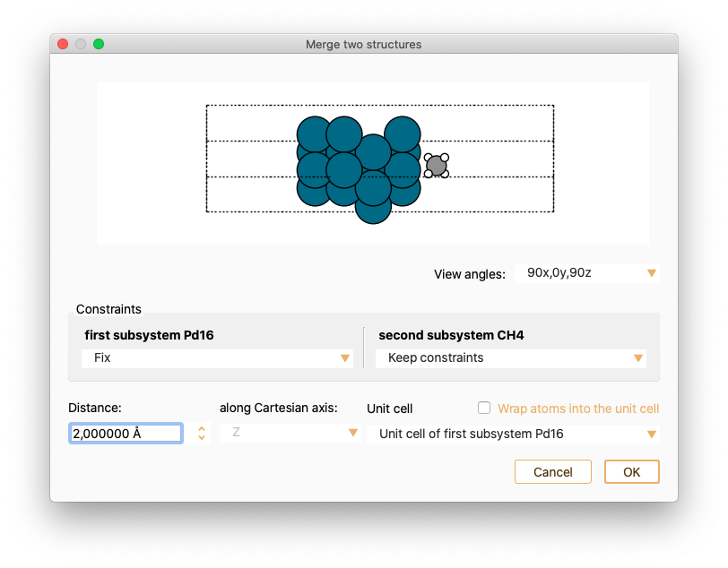
Task: Confirm merge with the OK button
Action: [x=631, y=472]
